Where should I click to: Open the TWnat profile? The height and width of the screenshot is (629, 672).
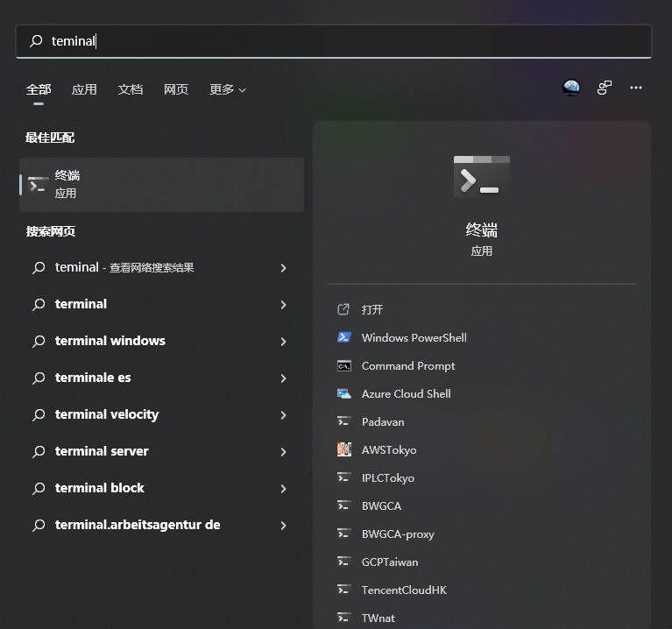(x=378, y=618)
